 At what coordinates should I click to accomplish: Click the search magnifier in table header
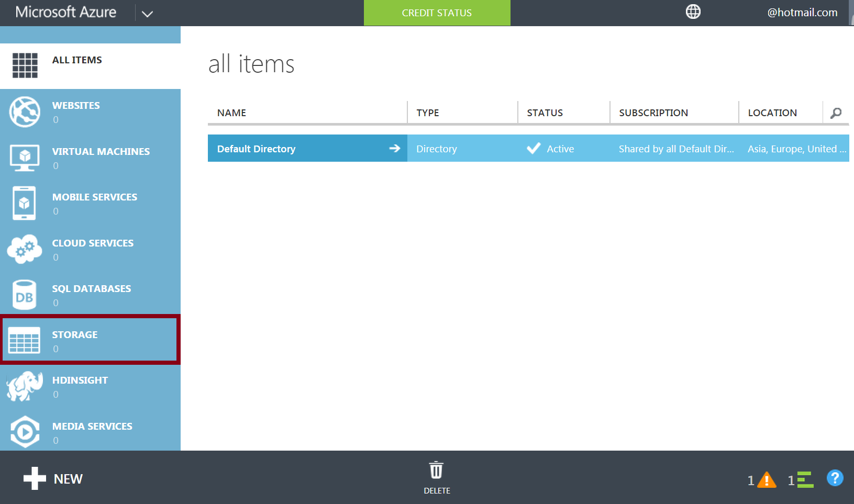tap(836, 113)
